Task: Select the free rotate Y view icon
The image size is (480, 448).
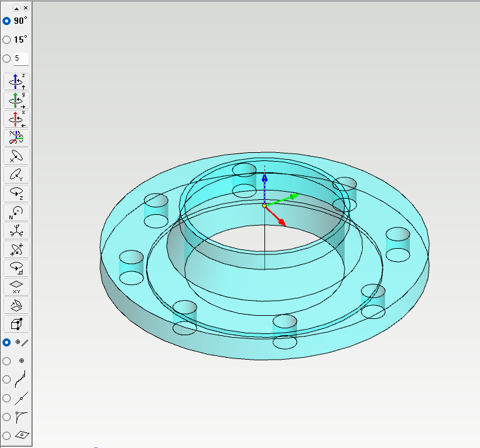Action: point(16,175)
